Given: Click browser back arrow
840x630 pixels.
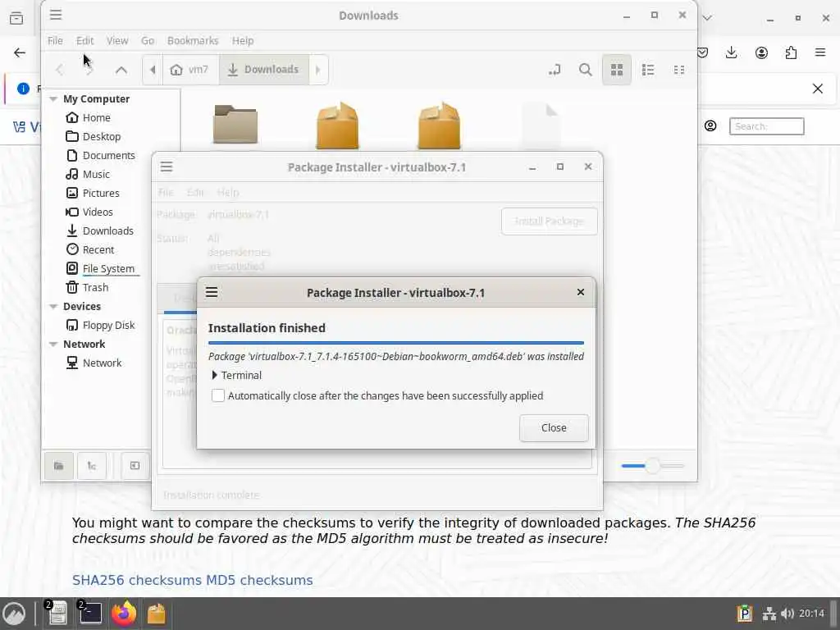Looking at the screenshot, I should (x=20, y=52).
